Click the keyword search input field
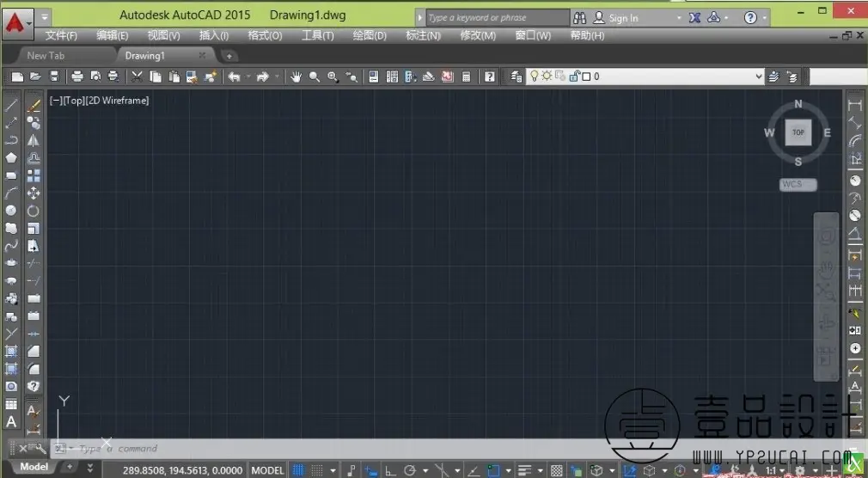The width and height of the screenshot is (868, 478). click(x=497, y=18)
